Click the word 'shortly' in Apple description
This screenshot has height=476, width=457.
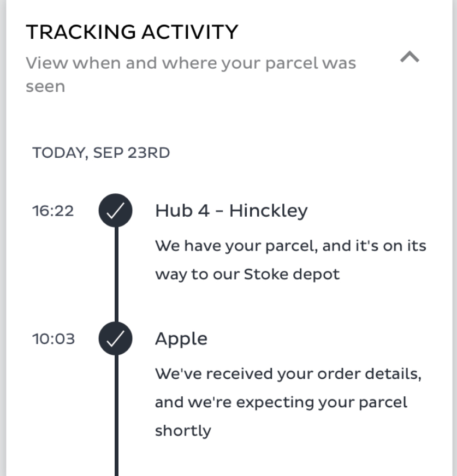(x=183, y=431)
